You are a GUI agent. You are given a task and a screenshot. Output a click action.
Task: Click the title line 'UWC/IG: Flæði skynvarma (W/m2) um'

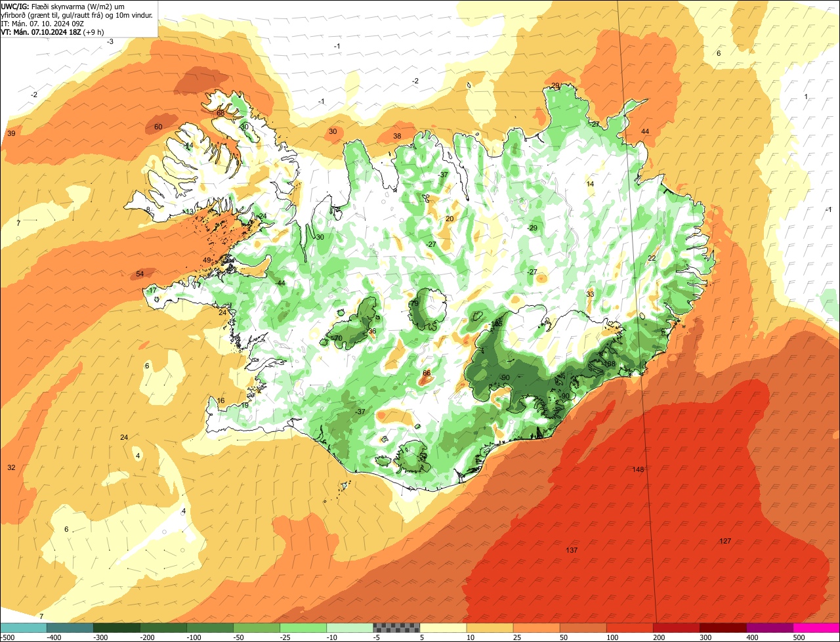pyautogui.click(x=63, y=6)
